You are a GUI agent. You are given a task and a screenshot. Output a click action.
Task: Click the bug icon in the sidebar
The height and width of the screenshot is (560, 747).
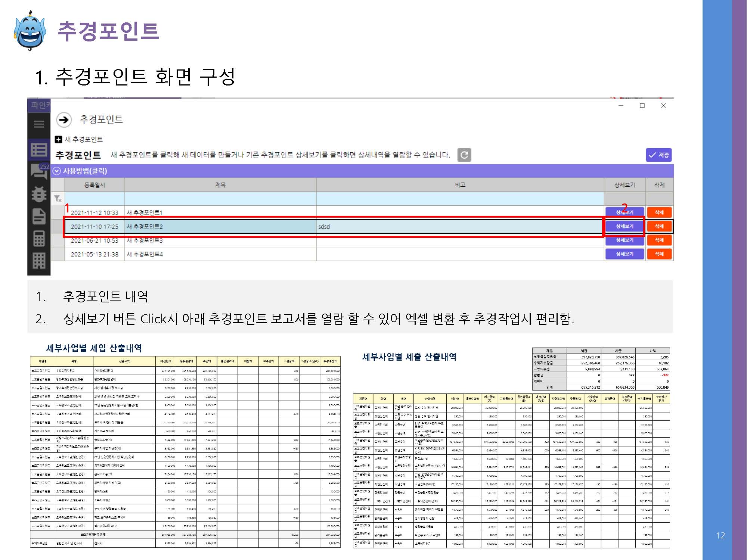[x=39, y=194]
